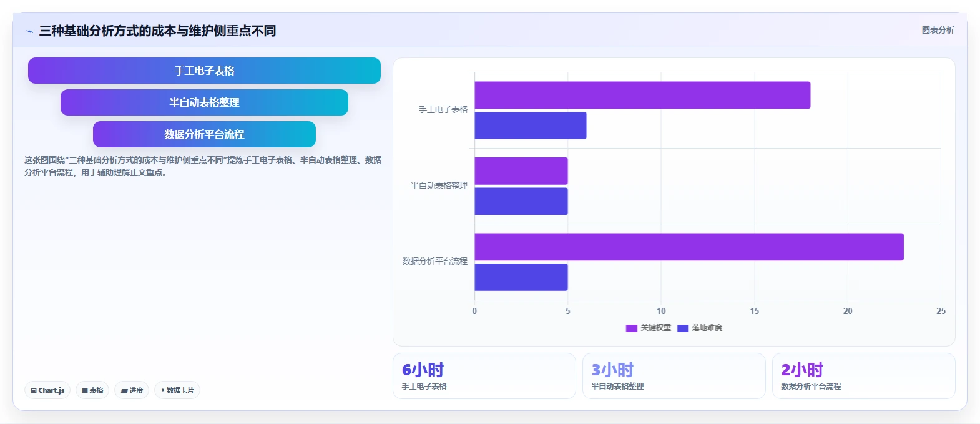Click the description paragraph starting with 这张图围绕
The width and height of the screenshot is (980, 424).
click(x=203, y=166)
